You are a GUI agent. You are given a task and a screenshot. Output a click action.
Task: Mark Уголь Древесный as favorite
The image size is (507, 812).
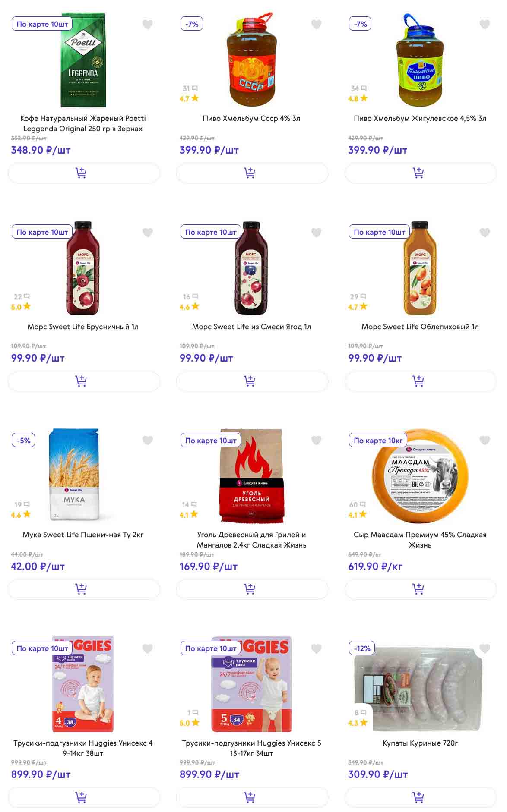tap(316, 441)
